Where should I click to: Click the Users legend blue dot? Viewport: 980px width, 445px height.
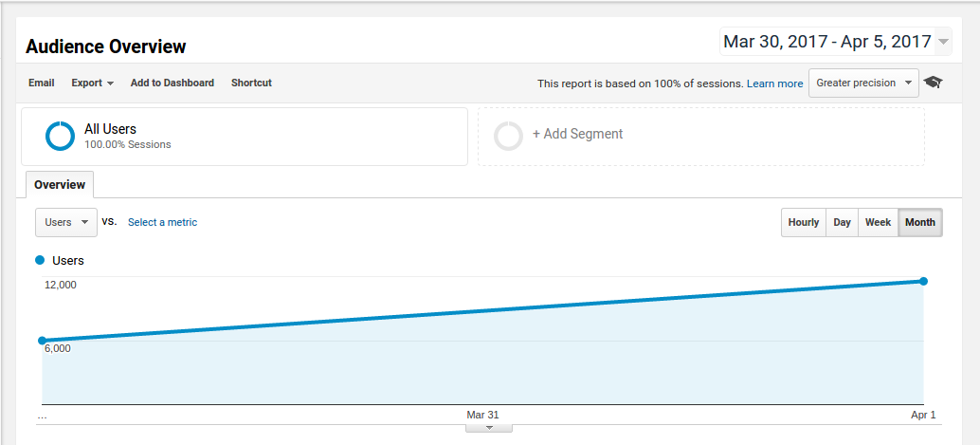tap(41, 260)
